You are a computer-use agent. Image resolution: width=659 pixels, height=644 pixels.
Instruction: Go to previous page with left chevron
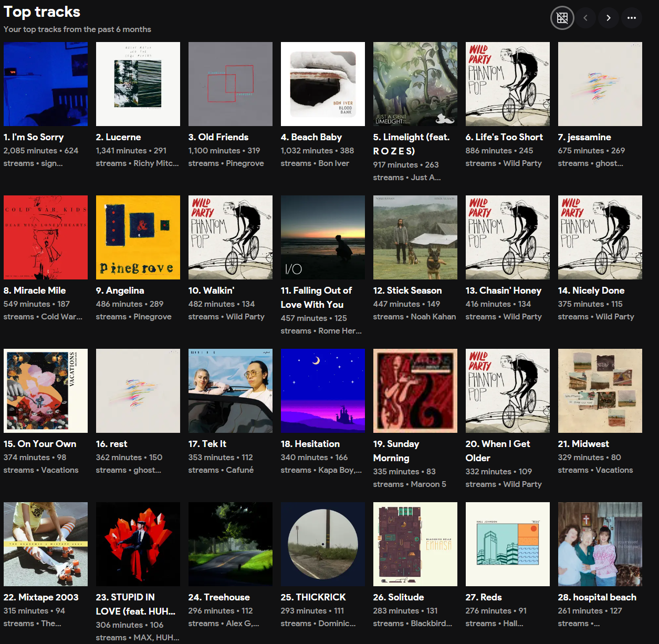point(585,18)
